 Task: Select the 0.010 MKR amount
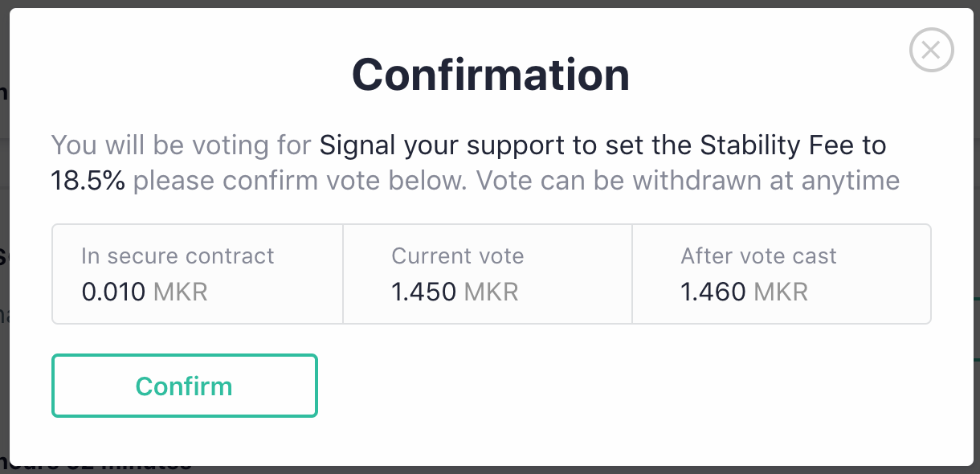145,292
